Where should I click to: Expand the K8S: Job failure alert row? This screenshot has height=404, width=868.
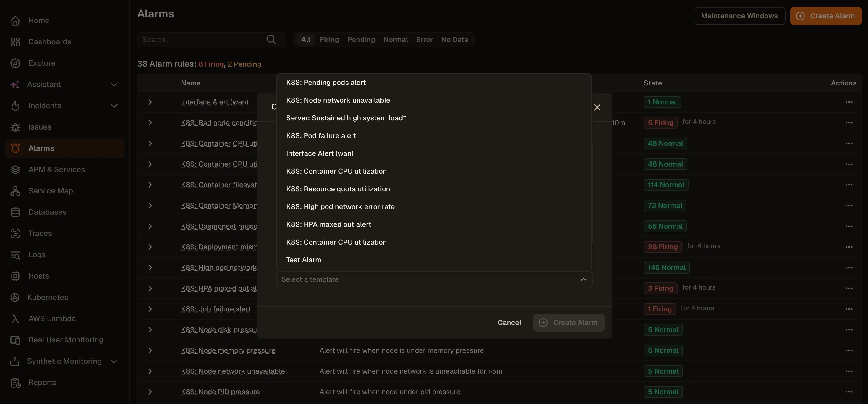pos(150,309)
